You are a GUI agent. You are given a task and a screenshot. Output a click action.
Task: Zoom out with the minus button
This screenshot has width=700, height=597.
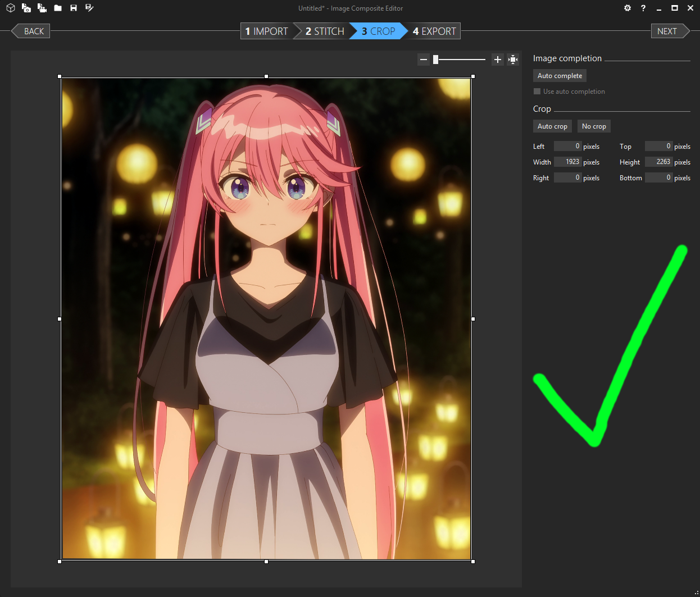pyautogui.click(x=424, y=59)
